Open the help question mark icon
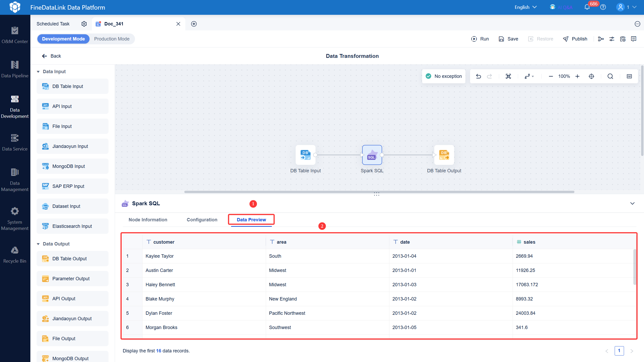Image resolution: width=644 pixels, height=362 pixels. pos(603,7)
